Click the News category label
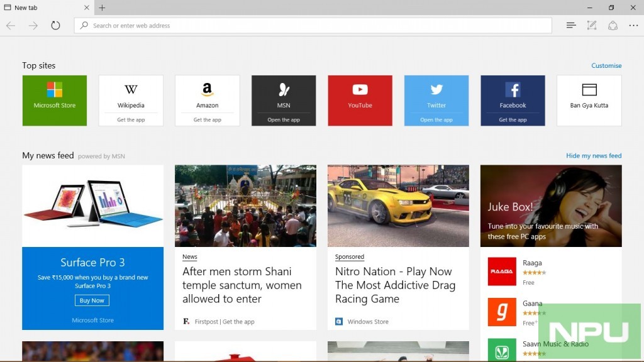The height and width of the screenshot is (362, 644). (x=190, y=257)
